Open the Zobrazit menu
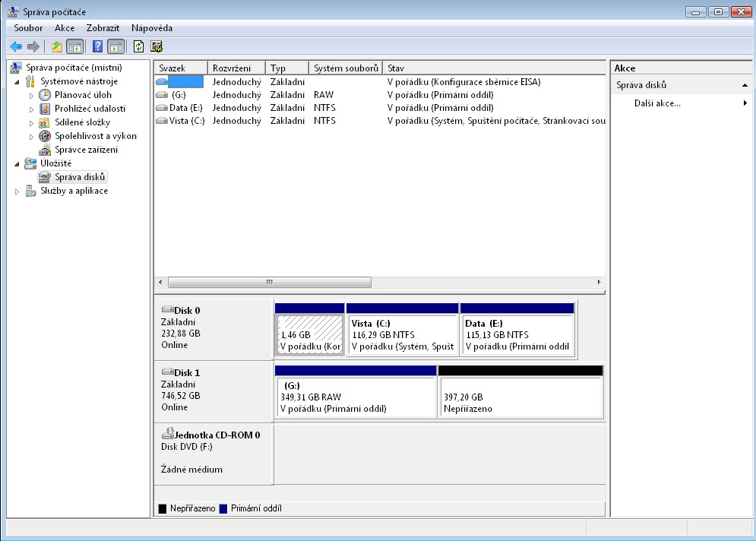Screen dimensions: 756x541 pyautogui.click(x=103, y=28)
